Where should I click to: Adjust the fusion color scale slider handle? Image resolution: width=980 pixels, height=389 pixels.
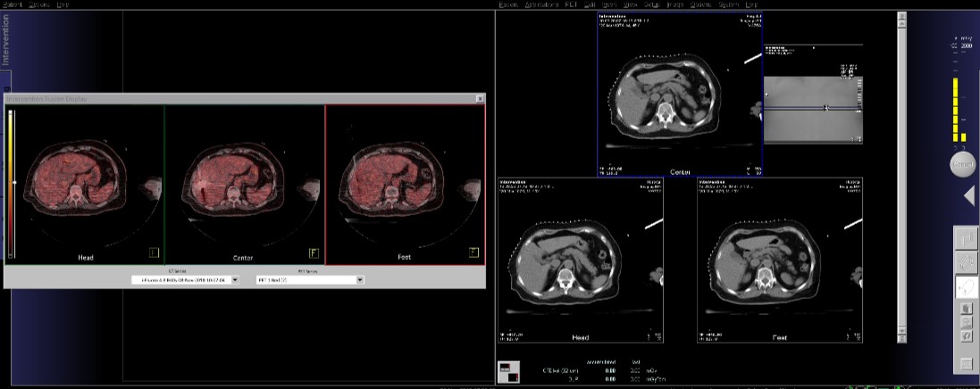coord(13,182)
